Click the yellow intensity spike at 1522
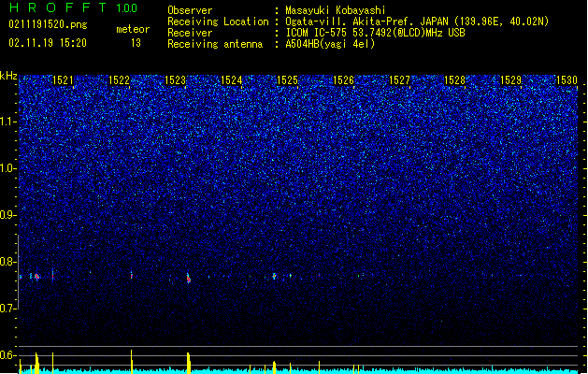This screenshot has width=588, height=374. (131, 361)
